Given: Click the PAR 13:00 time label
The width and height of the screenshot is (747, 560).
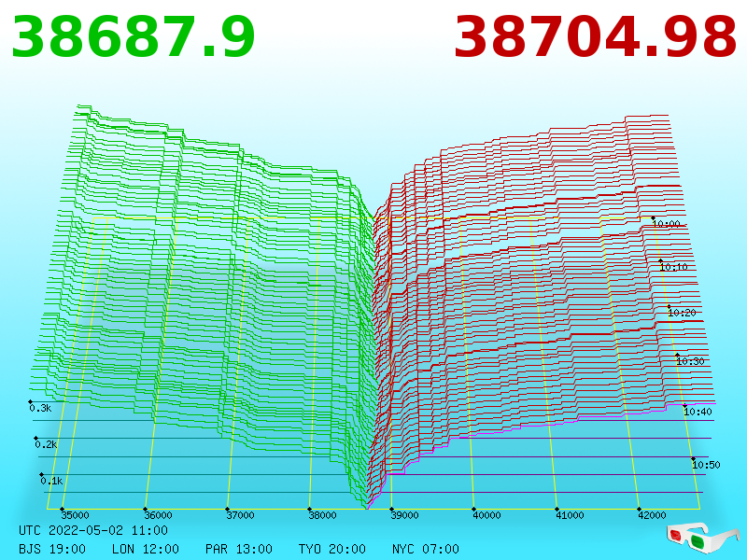Looking at the screenshot, I should 239,549.
